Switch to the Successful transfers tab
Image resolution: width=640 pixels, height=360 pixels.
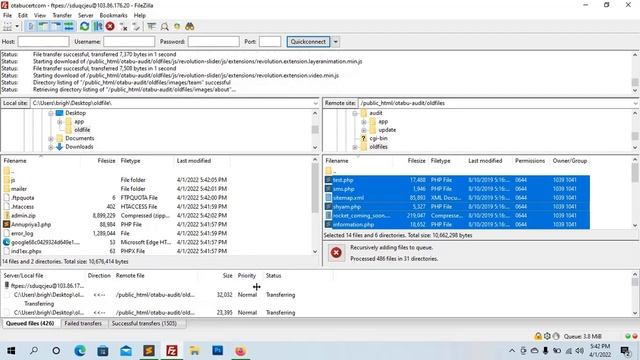[144, 323]
